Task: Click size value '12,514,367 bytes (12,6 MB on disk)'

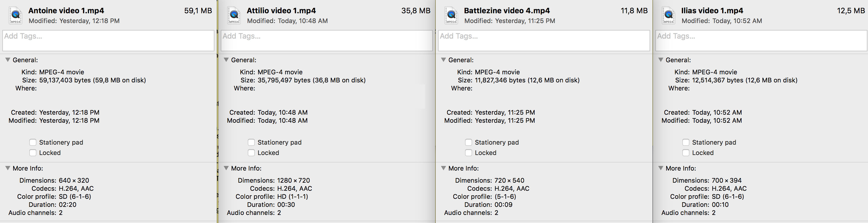Action: [x=745, y=80]
